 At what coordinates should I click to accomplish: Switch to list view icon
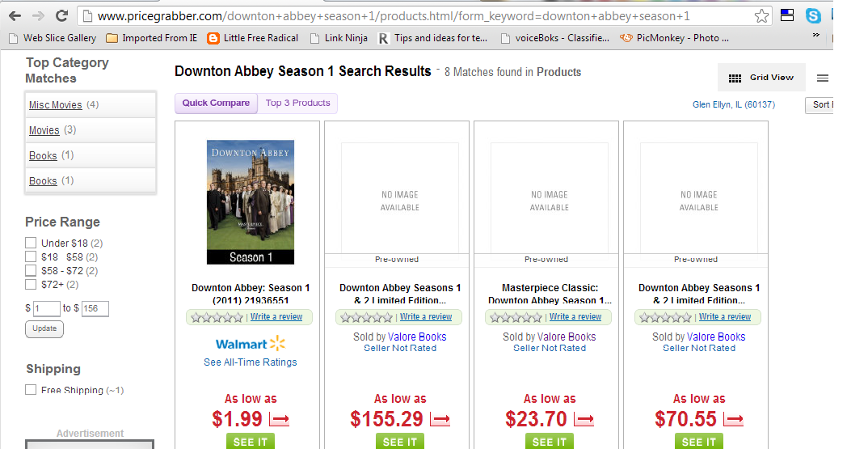[x=823, y=78]
